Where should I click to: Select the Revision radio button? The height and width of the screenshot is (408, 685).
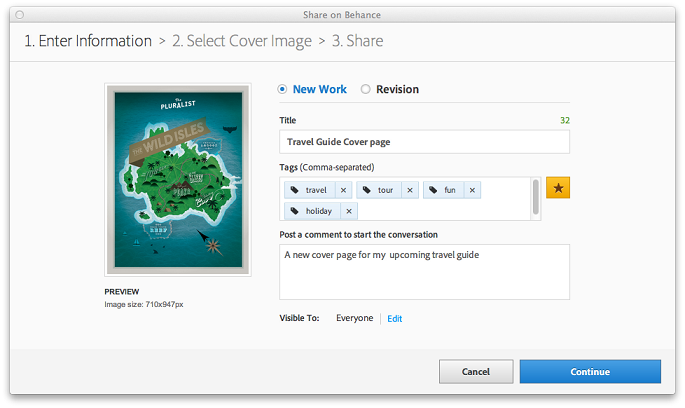point(365,89)
